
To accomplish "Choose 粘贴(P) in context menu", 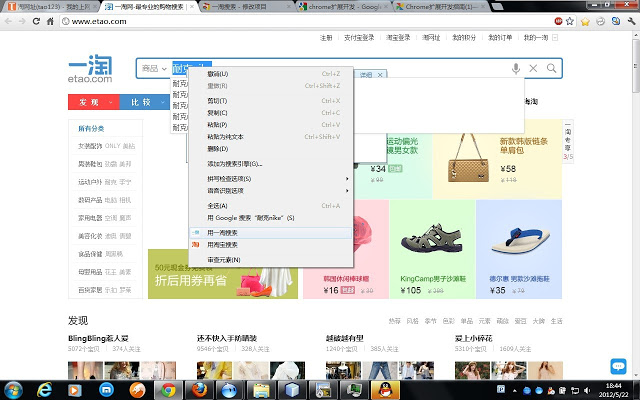I will 271,124.
